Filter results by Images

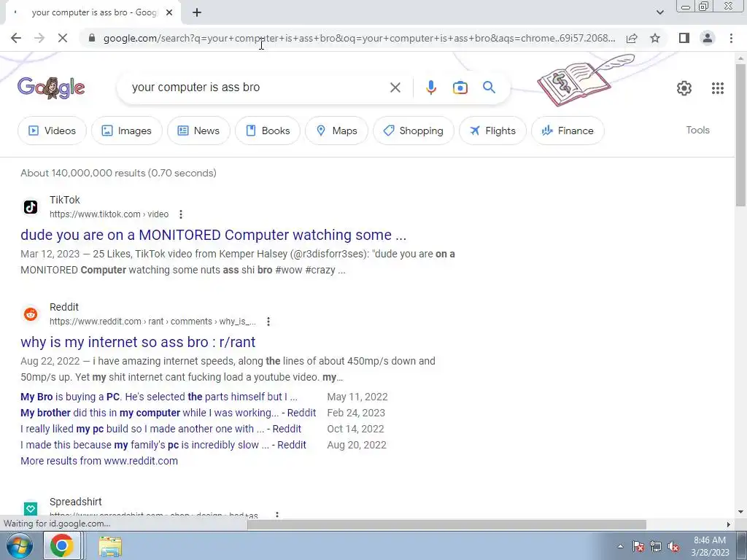click(127, 131)
